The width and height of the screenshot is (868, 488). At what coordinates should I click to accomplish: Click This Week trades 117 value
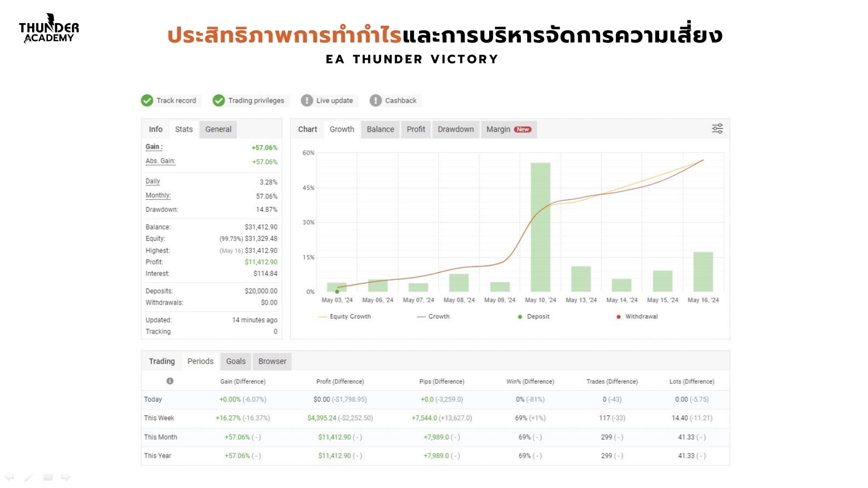(604, 418)
